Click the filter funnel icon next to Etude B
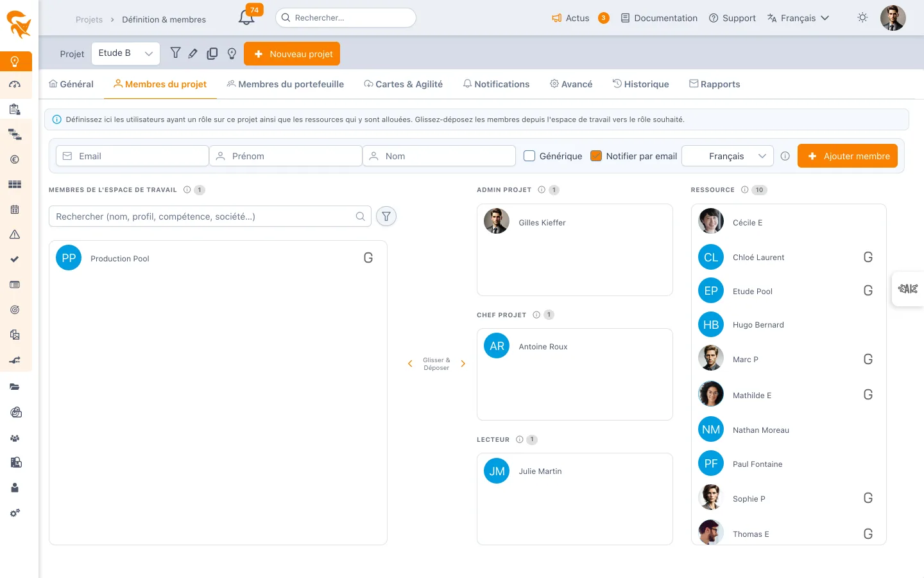The width and height of the screenshot is (924, 578). click(175, 53)
